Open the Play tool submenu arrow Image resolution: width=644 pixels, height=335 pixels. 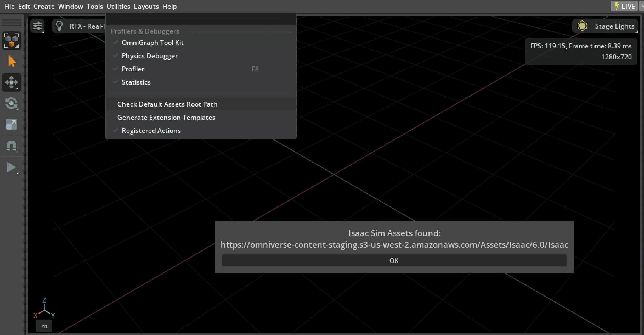[18, 173]
